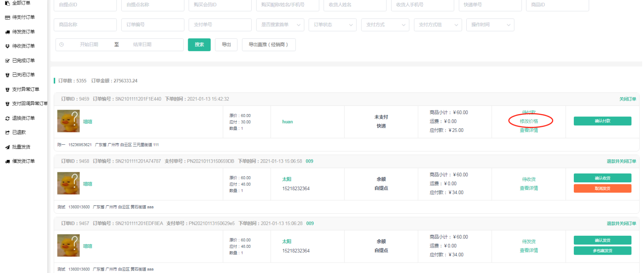
Task: Click the 已关闭订单 sidebar icon
Action: click(7, 75)
